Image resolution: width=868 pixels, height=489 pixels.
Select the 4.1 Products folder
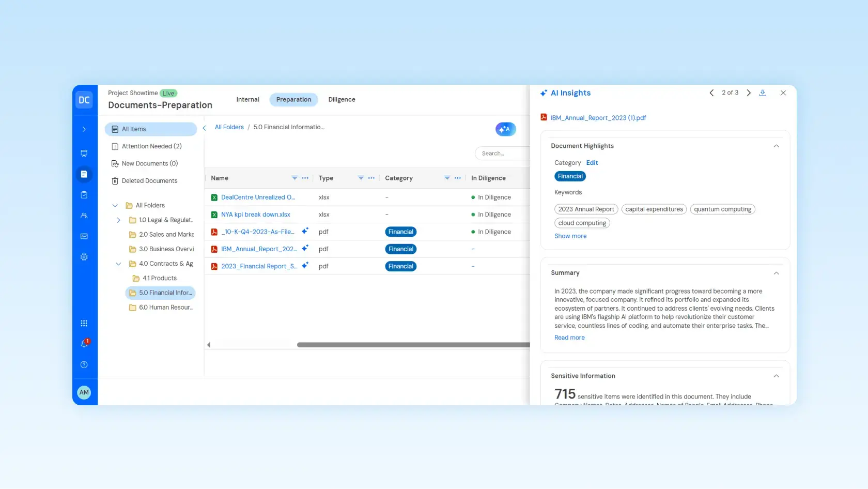(154, 278)
